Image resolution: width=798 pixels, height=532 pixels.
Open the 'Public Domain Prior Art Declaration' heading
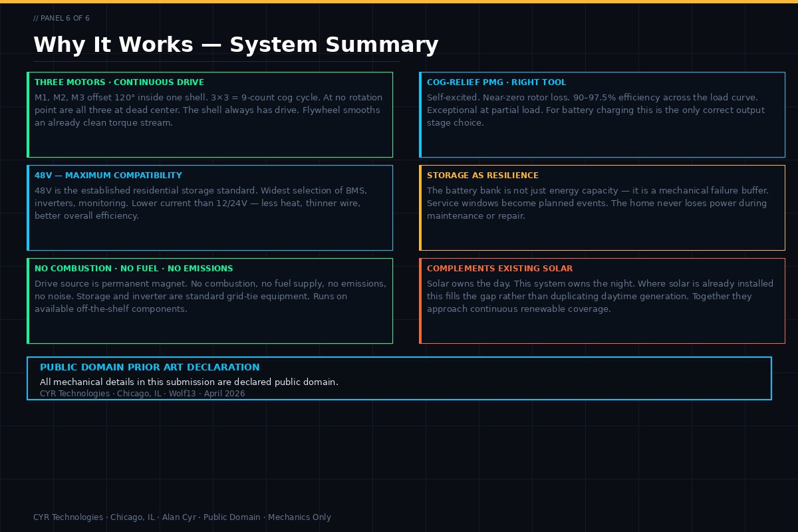pos(150,367)
